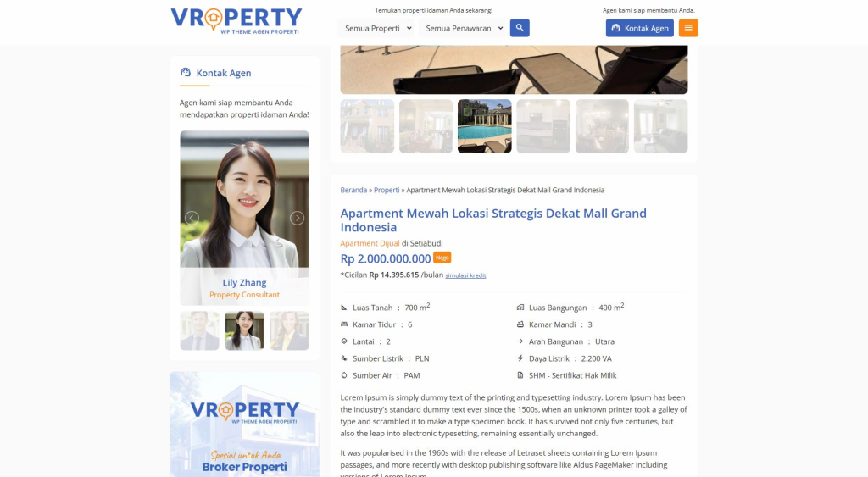Click the Arah Bangunan arrow icon
The image size is (868, 477).
(520, 341)
